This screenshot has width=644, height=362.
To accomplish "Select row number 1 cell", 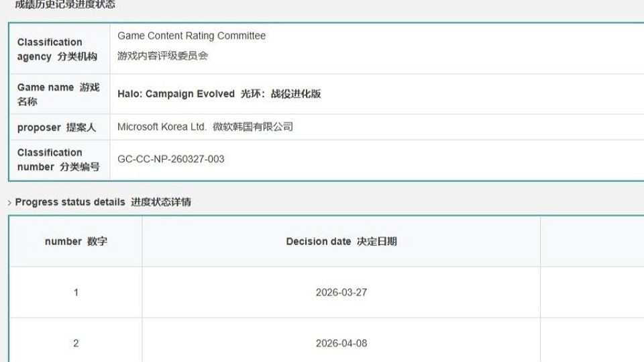I will coord(75,292).
